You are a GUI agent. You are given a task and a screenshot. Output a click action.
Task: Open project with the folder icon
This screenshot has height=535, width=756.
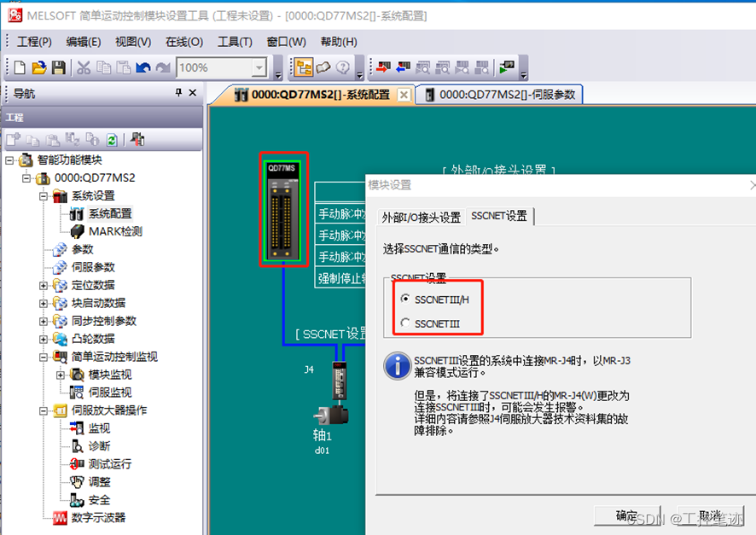click(39, 67)
